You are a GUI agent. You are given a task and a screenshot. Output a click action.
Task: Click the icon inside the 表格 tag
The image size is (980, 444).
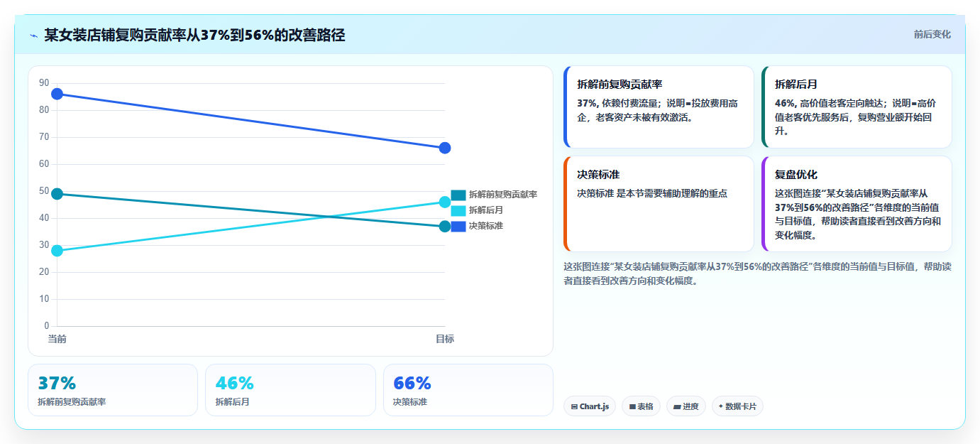coord(632,407)
